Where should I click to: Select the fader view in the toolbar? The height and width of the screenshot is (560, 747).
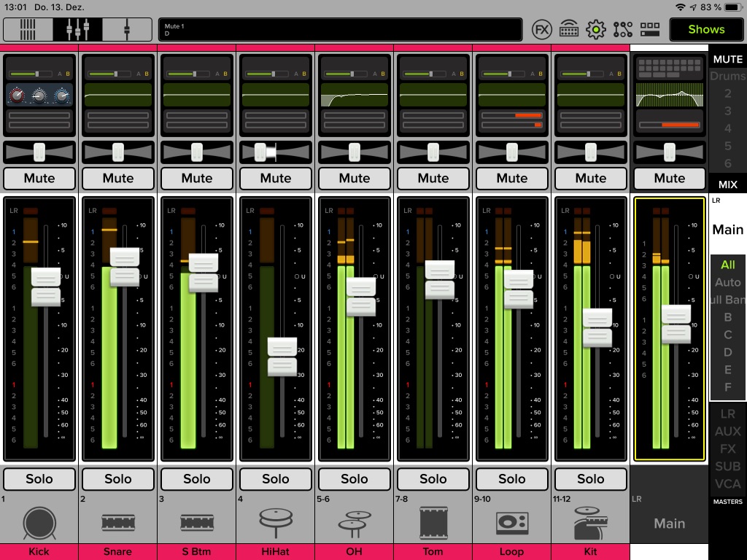77,29
